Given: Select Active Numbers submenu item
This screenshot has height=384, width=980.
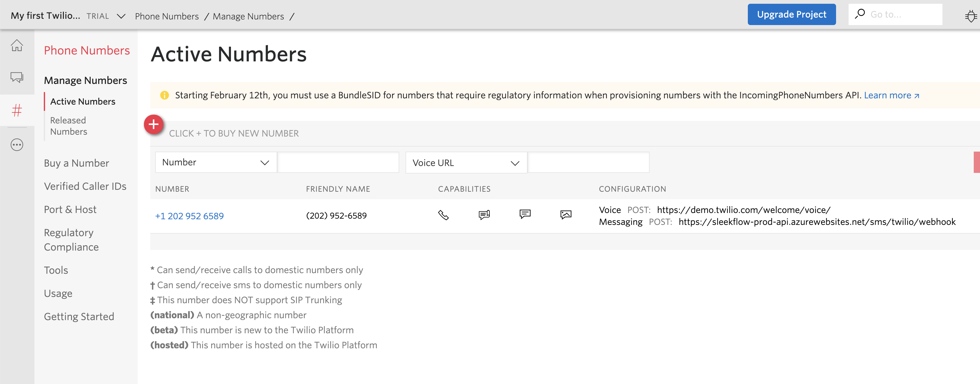Looking at the screenshot, I should point(83,101).
